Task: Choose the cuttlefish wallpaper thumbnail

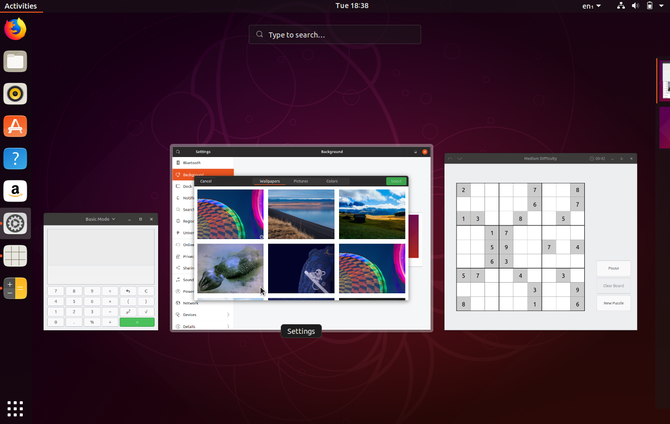Action: 230,268
